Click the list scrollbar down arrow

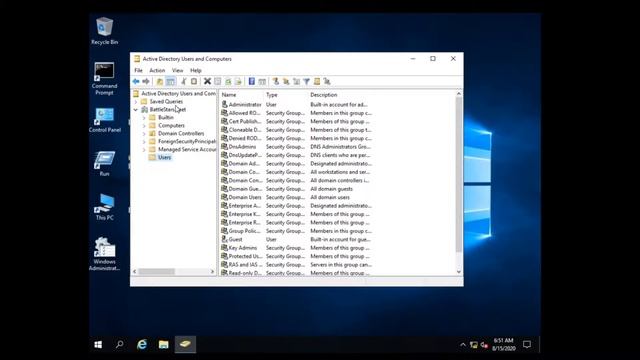[459, 272]
